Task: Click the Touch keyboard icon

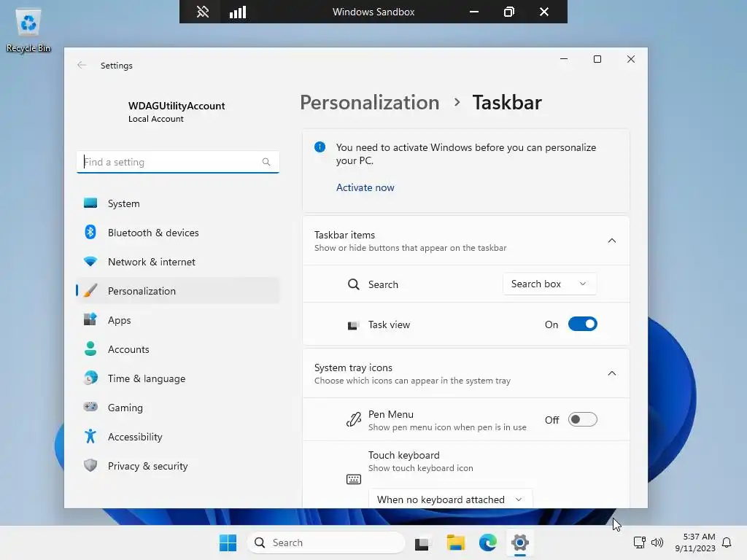Action: [354, 480]
